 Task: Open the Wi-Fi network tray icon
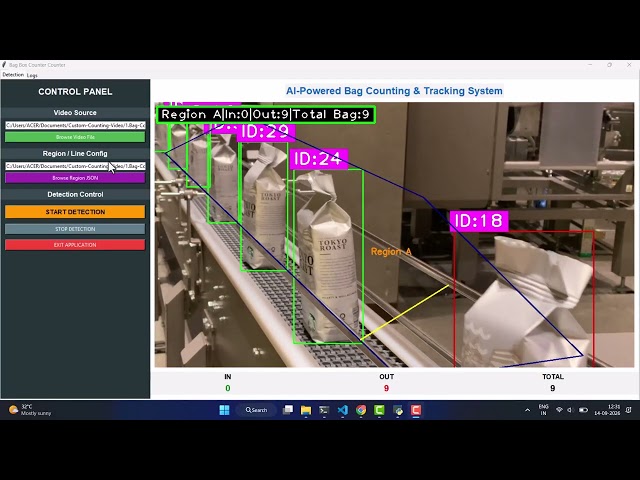[x=560, y=410]
